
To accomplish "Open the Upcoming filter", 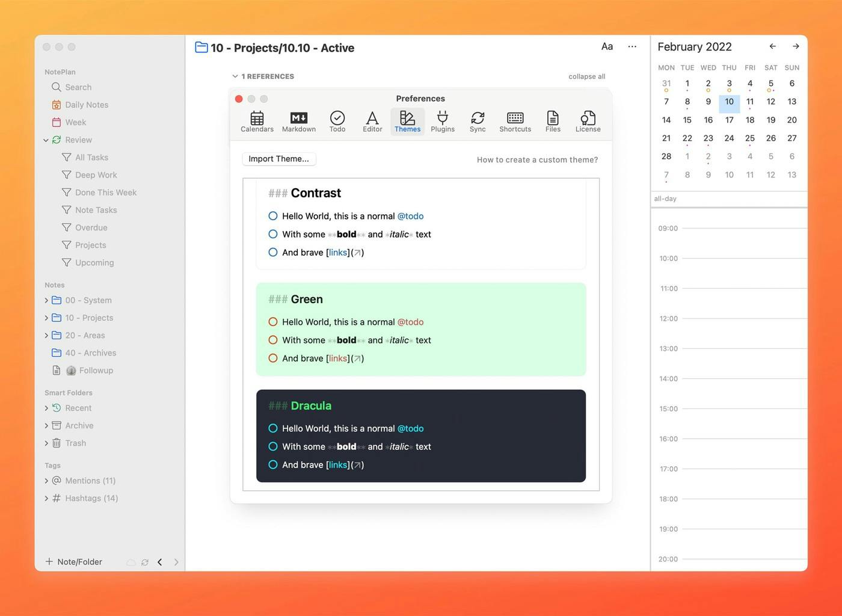I will click(x=88, y=262).
